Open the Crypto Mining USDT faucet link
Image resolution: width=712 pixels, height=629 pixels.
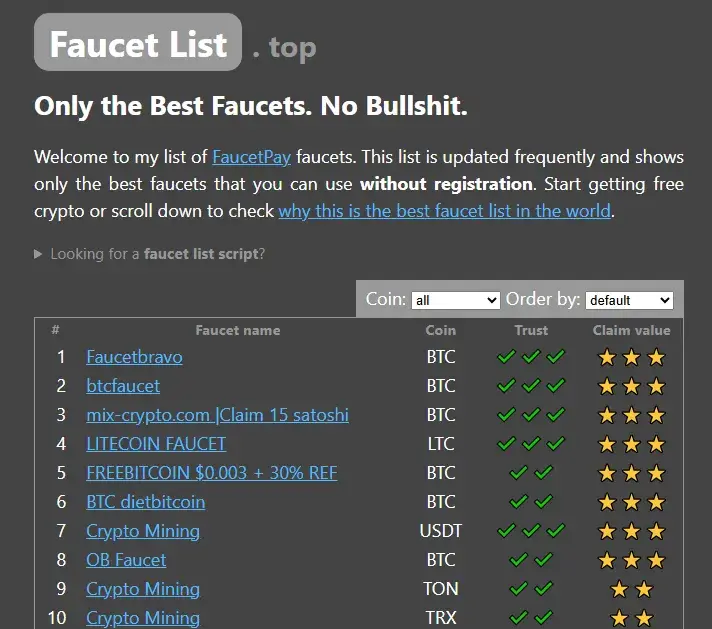[x=143, y=531]
